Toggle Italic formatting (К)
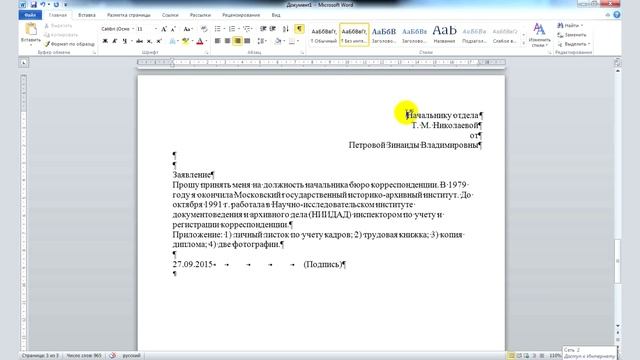This screenshot has height=360, width=640. pyautogui.click(x=115, y=41)
